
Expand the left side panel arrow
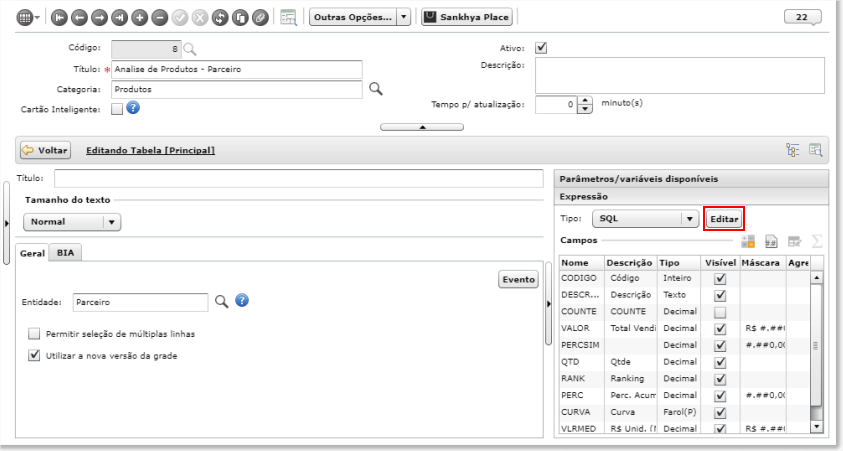pos(6,223)
